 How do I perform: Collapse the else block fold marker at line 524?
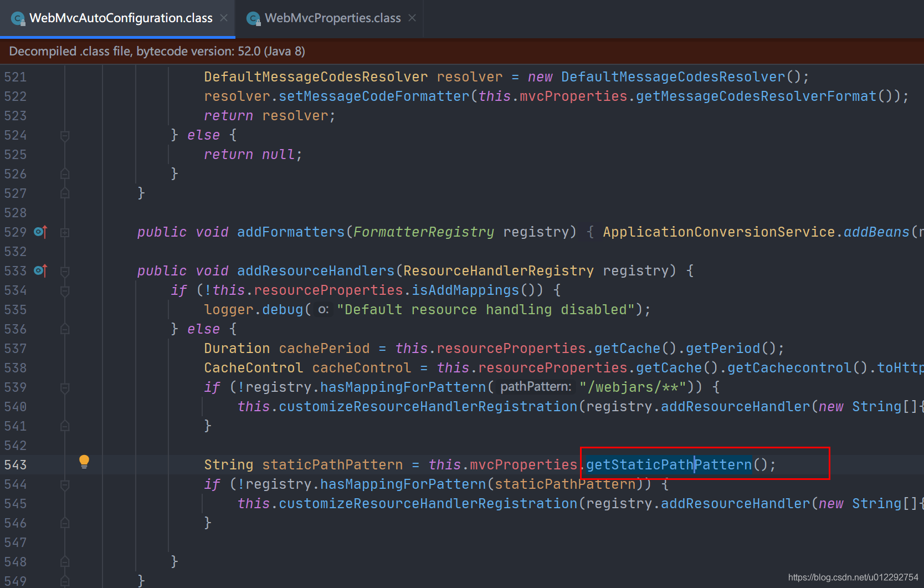coord(65,136)
